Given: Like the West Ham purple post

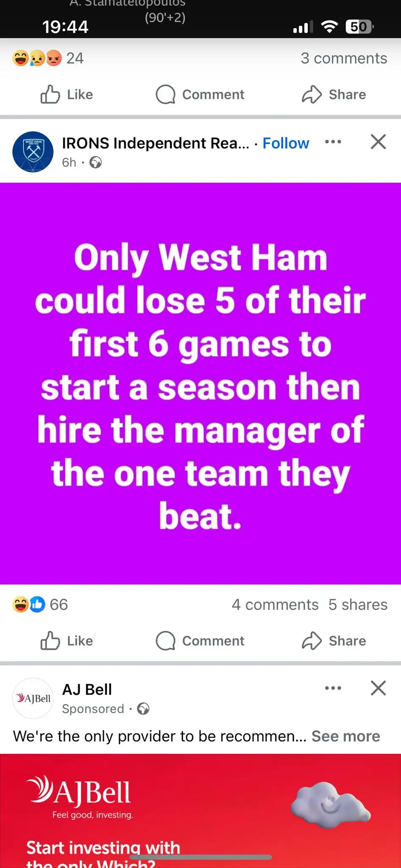Looking at the screenshot, I should click(67, 640).
